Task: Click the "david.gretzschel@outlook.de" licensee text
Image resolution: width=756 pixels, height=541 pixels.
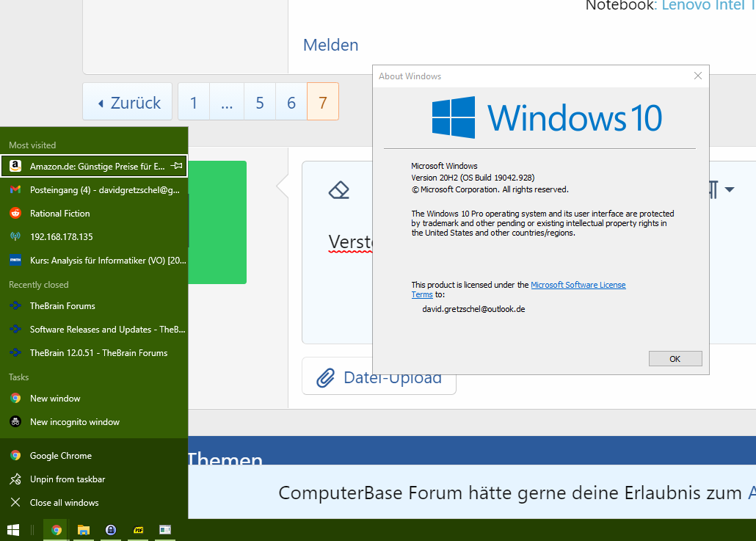Action: click(x=473, y=309)
